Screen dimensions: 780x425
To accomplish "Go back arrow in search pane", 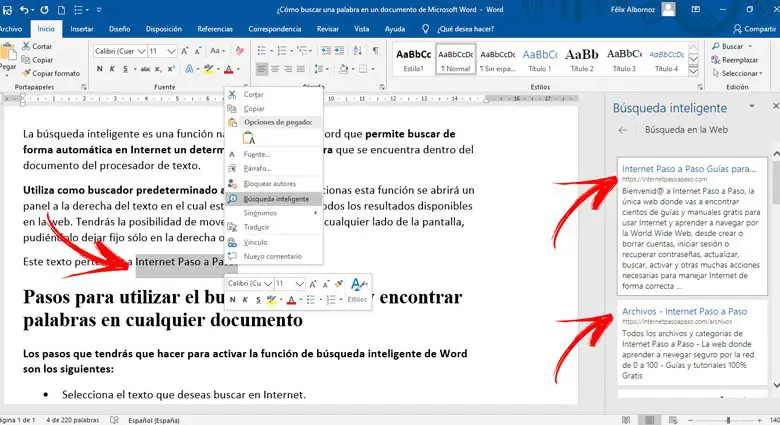I will (x=623, y=130).
